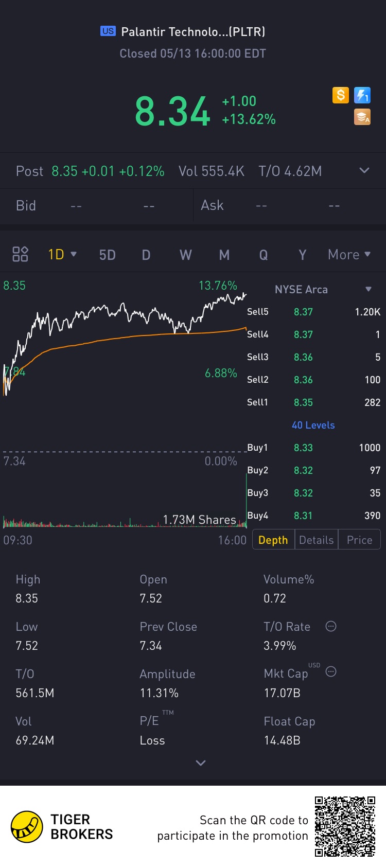Expand the post-market info chevron
This screenshot has width=386, height=868.
(364, 170)
